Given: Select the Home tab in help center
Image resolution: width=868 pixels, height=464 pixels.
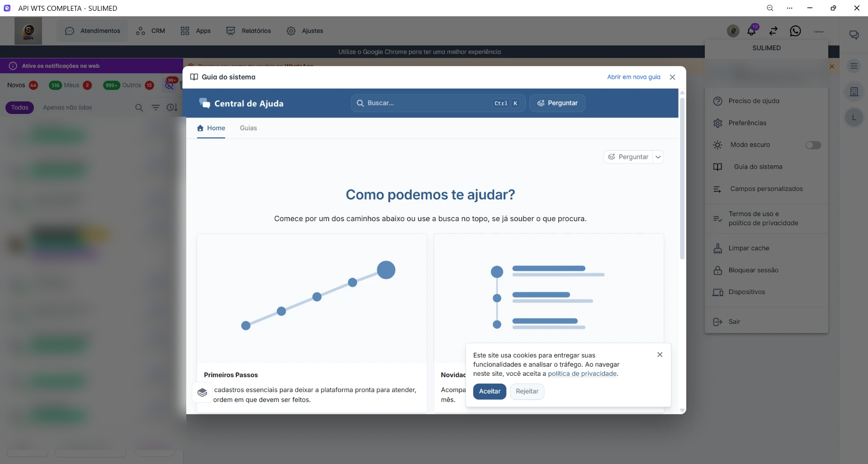Looking at the screenshot, I should coord(211,128).
